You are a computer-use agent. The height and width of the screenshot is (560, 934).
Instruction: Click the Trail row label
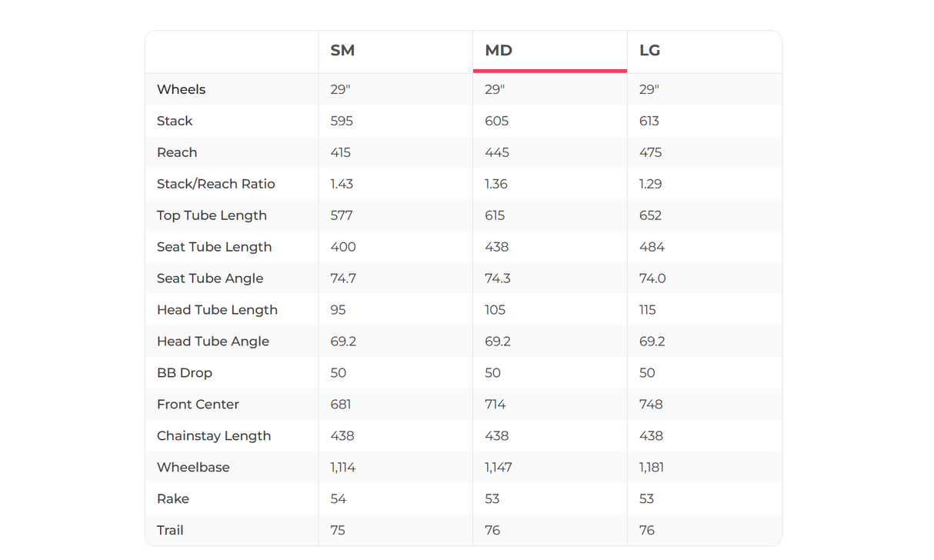(x=170, y=531)
